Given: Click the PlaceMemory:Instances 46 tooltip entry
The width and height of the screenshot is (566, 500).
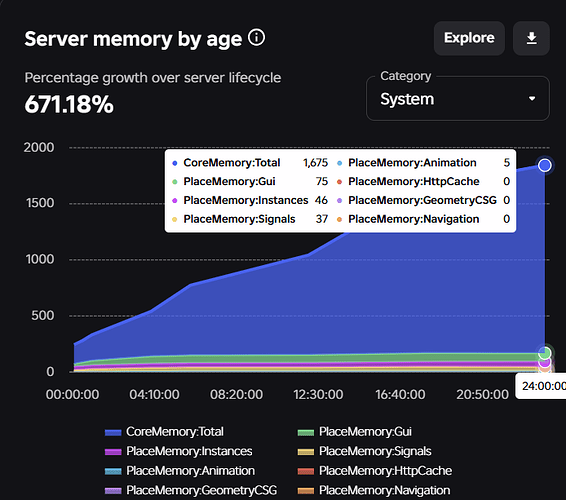Looking at the screenshot, I should (x=250, y=200).
